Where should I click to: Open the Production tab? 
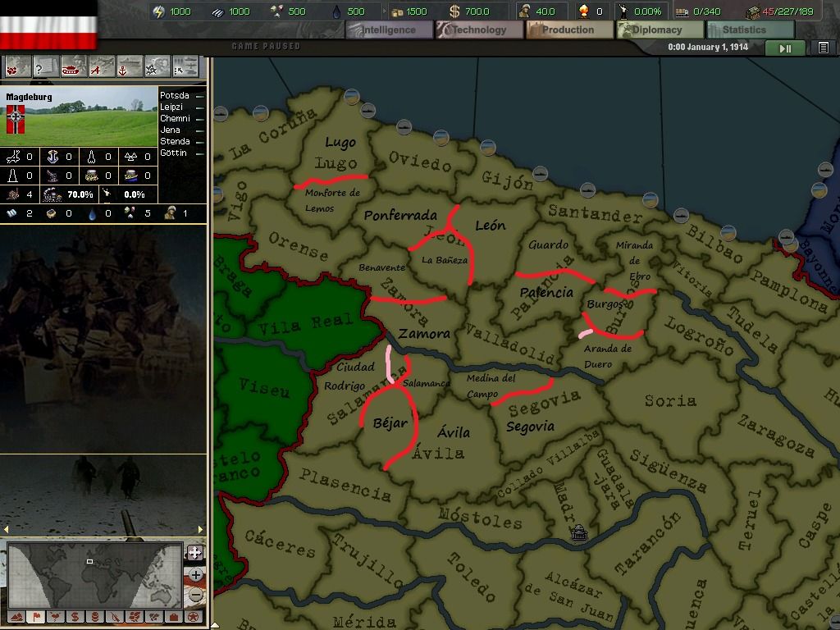(x=569, y=30)
